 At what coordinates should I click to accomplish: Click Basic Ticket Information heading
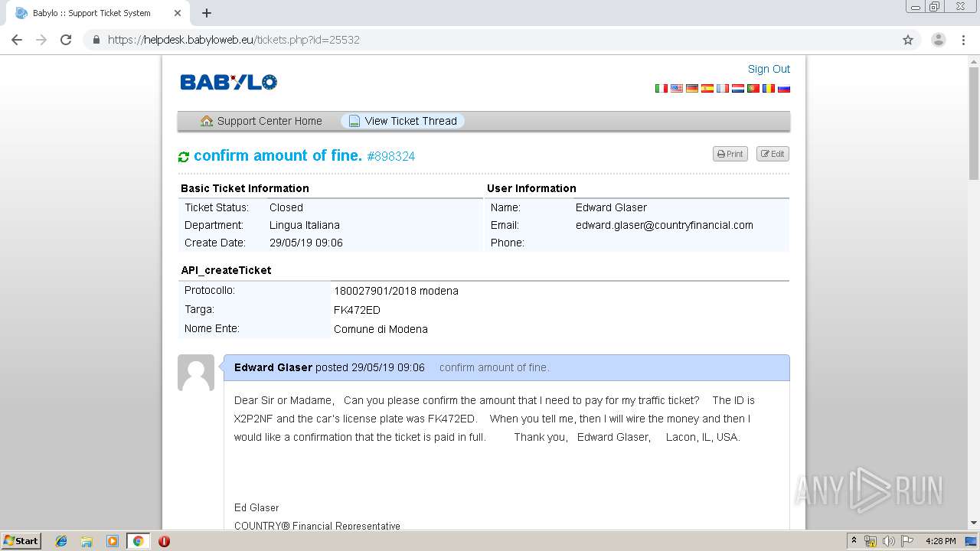pos(245,188)
